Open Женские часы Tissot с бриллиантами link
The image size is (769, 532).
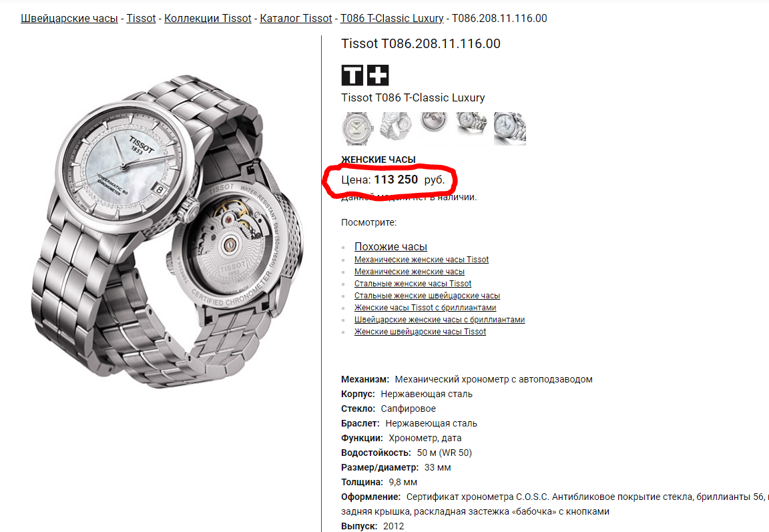pyautogui.click(x=425, y=308)
